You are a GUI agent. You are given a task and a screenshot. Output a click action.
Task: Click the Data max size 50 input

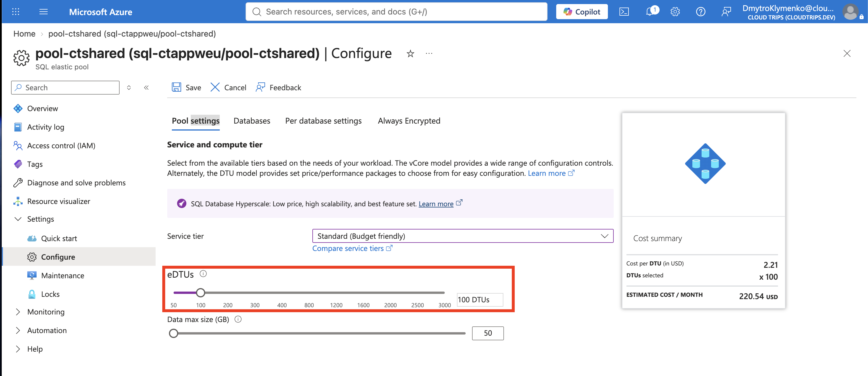coord(488,333)
